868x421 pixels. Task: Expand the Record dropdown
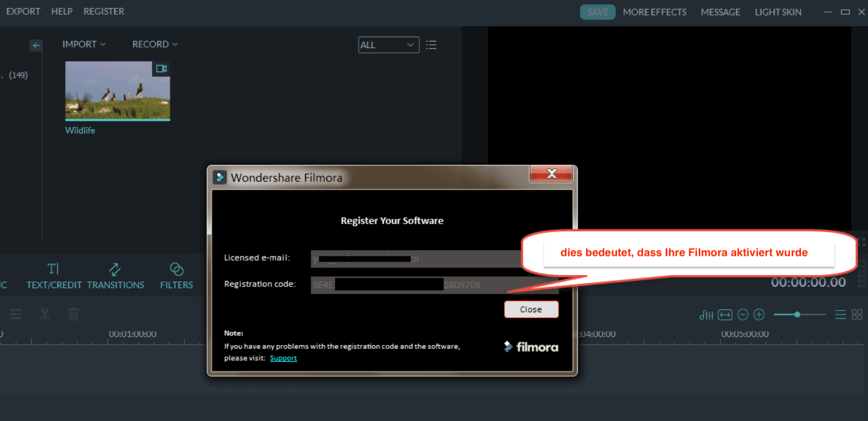(155, 44)
